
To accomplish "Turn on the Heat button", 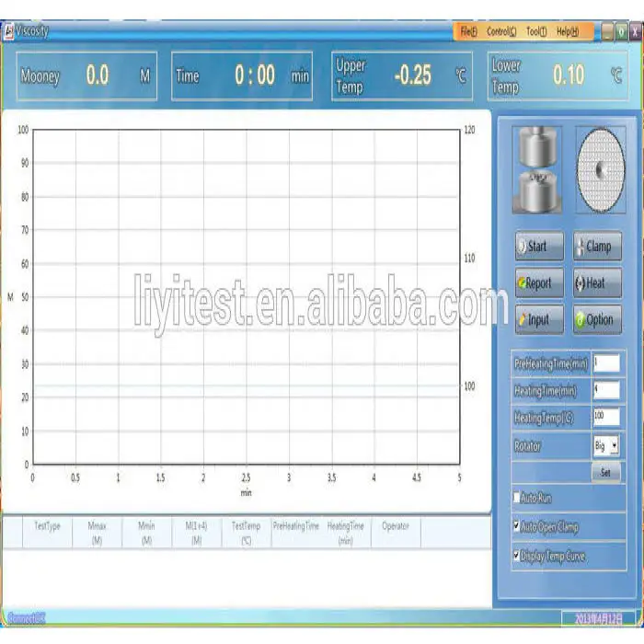I will [x=597, y=283].
